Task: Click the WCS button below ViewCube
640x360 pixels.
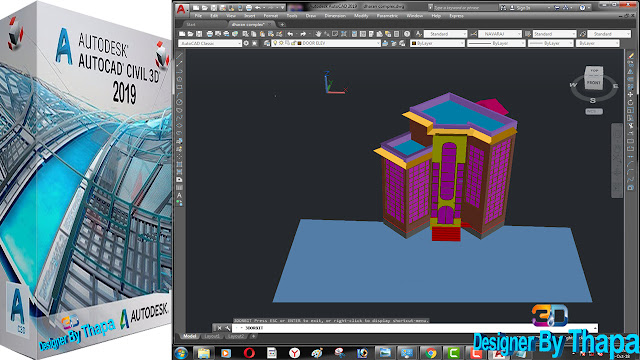Action: [594, 111]
